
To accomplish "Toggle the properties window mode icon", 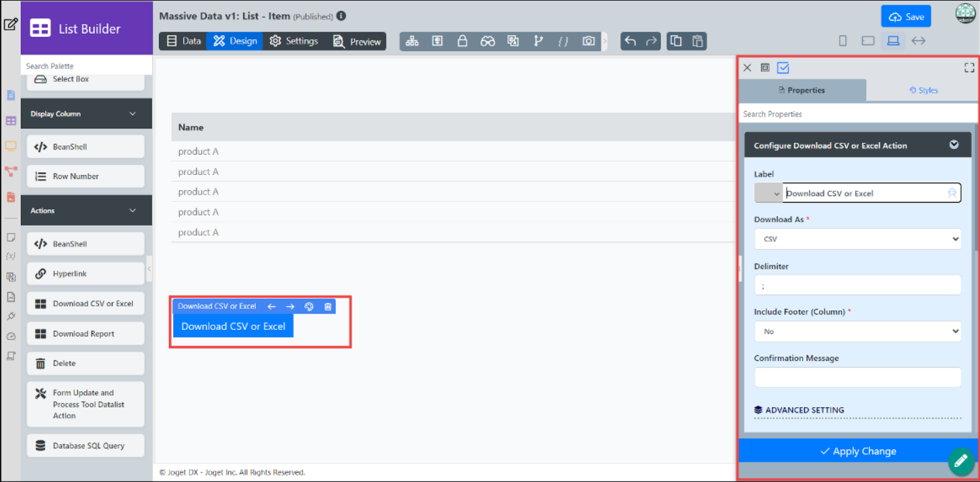I will pyautogui.click(x=765, y=68).
